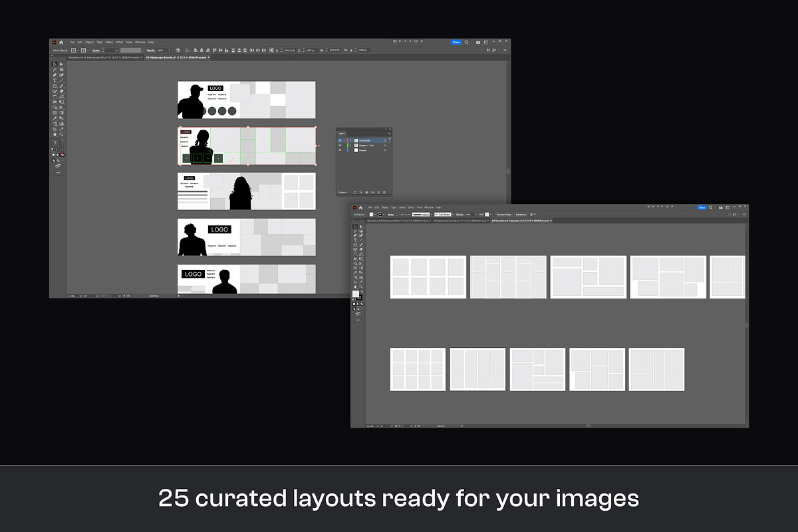Hide the Placeholder layer with eye icon
Image resolution: width=798 pixels, height=532 pixels.
(x=340, y=140)
